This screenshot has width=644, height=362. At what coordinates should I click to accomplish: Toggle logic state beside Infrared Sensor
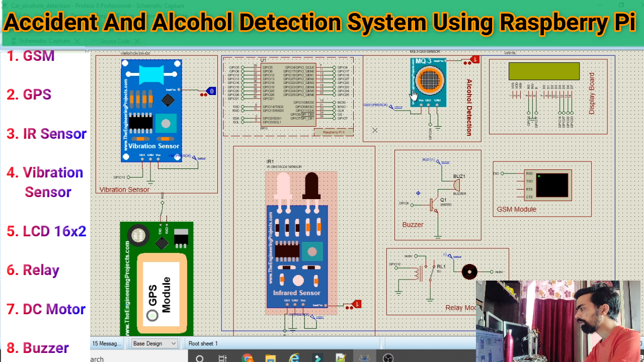point(357,304)
